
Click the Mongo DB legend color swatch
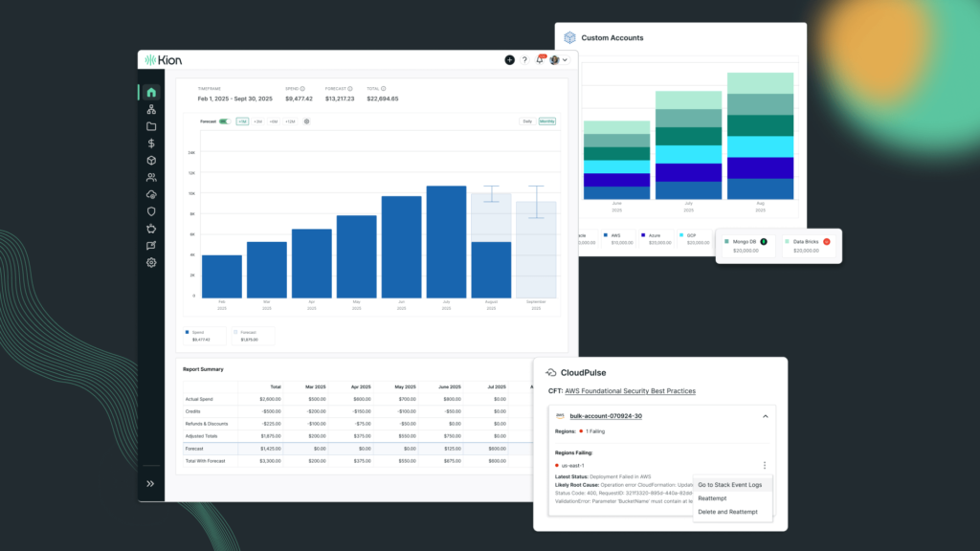(729, 242)
